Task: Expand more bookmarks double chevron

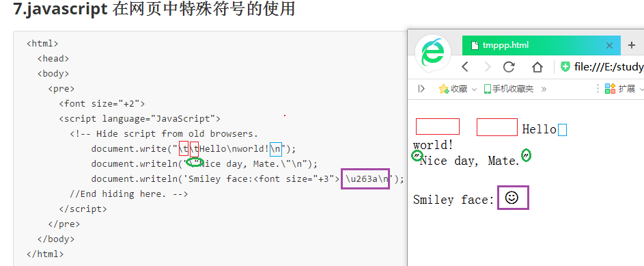Action: [544, 89]
